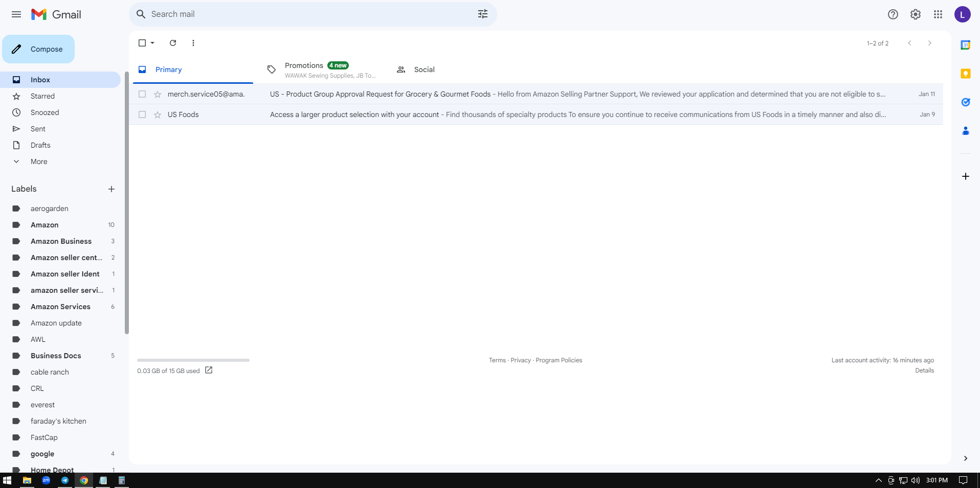980x488 pixels.
Task: Open the volume control in tray
Action: click(916, 480)
